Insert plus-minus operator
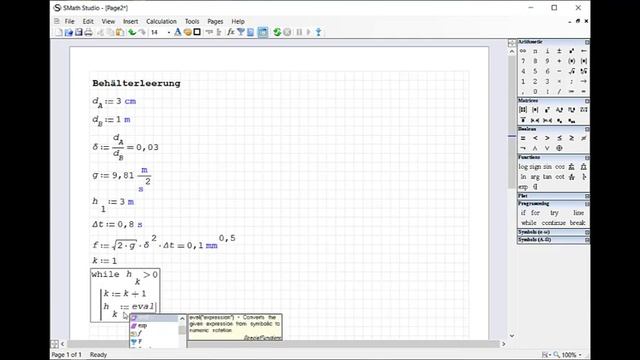This screenshot has height=360, width=640. point(559,51)
